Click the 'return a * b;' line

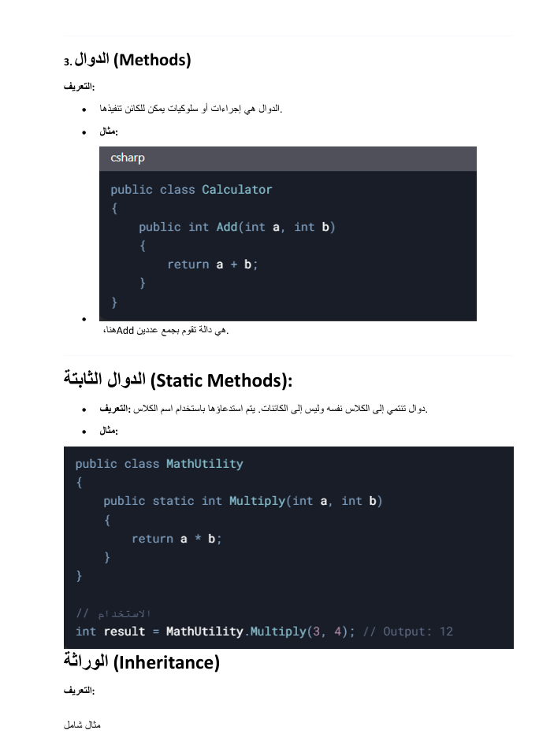point(177,539)
